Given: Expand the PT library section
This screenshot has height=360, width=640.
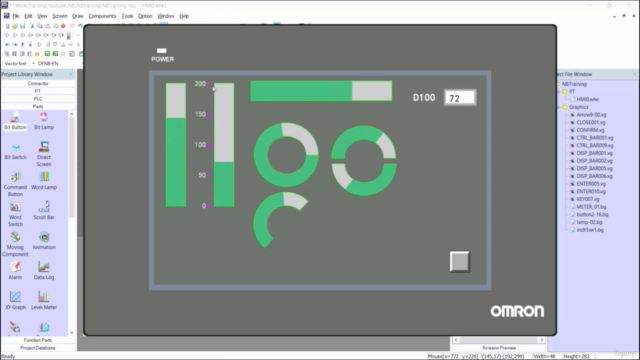Looking at the screenshot, I should tap(38, 91).
